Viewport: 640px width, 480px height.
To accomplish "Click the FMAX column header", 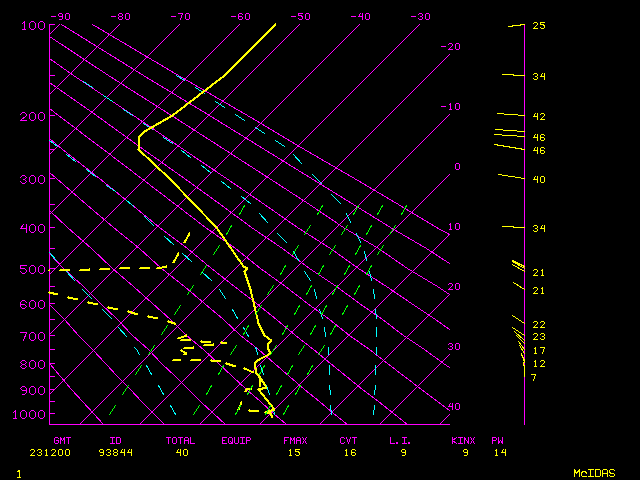I will point(295,440).
